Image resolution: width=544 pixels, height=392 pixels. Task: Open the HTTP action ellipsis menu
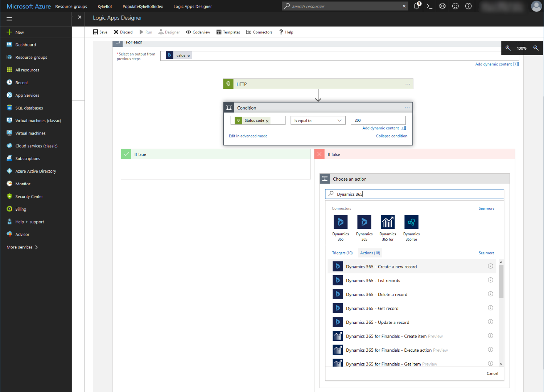click(408, 84)
